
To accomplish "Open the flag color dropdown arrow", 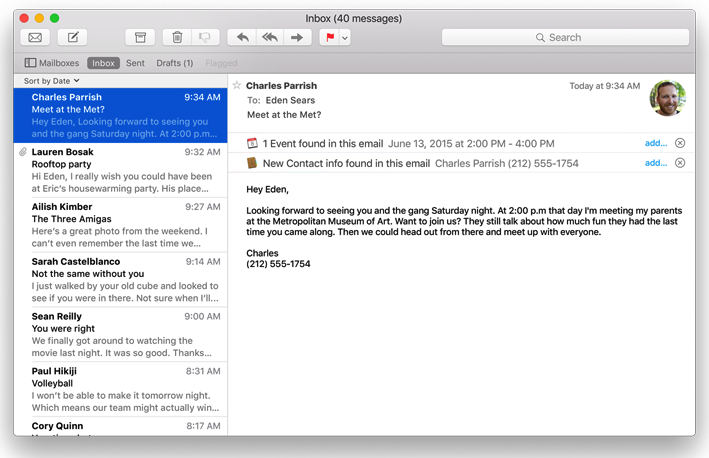I will tap(345, 38).
